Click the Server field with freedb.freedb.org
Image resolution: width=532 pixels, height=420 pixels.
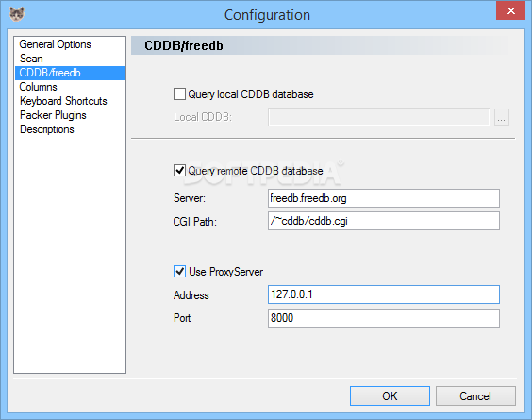point(384,198)
